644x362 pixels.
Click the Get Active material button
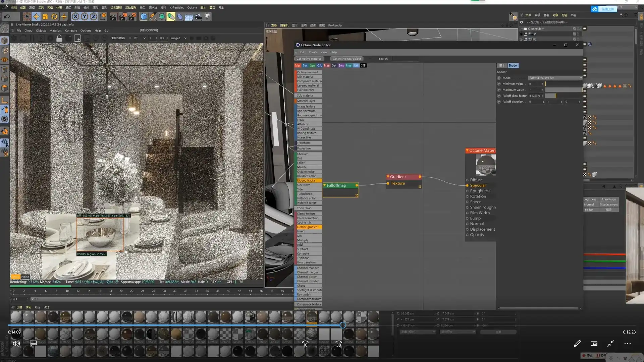(x=309, y=59)
